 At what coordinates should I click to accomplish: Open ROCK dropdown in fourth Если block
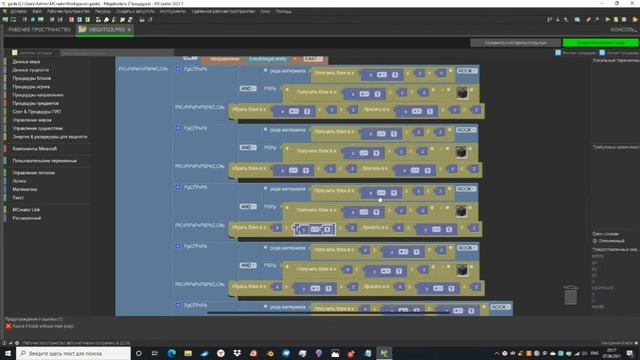point(466,248)
